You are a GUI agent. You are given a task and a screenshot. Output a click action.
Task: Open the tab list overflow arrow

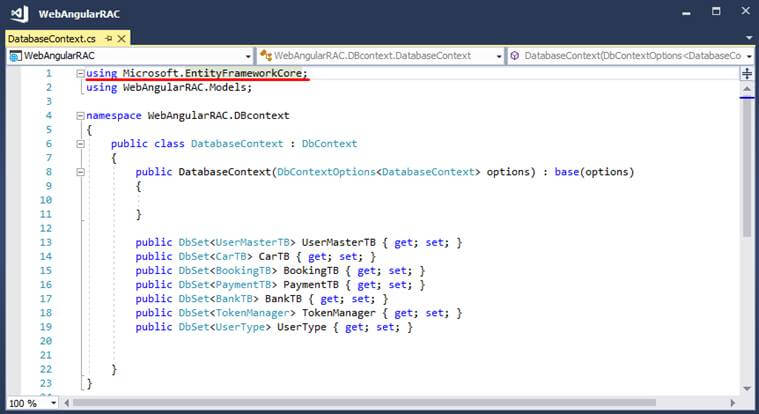tap(749, 37)
